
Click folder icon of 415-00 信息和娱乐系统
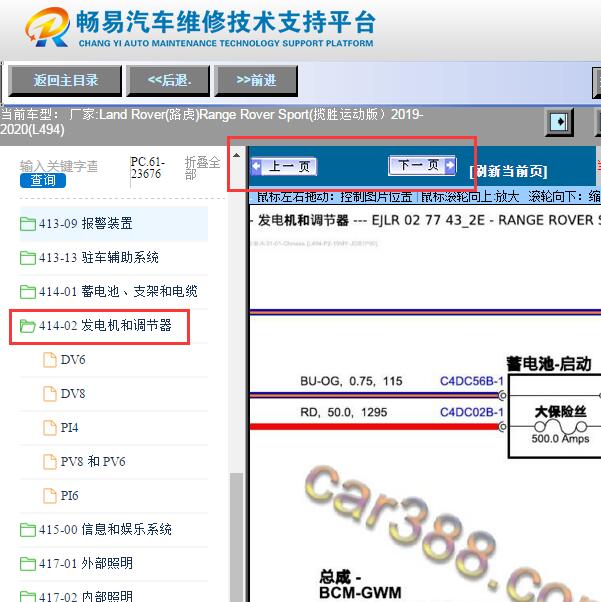[28, 530]
